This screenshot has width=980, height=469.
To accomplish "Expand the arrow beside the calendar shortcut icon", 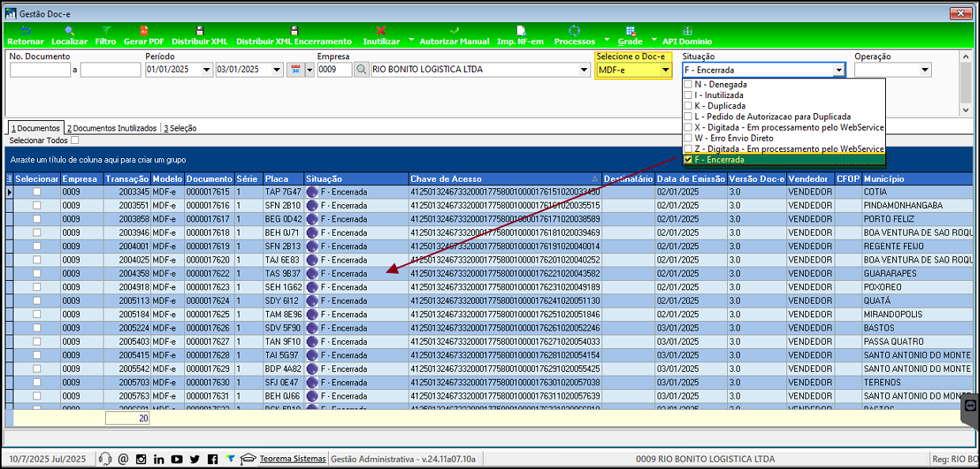I will pos(310,70).
